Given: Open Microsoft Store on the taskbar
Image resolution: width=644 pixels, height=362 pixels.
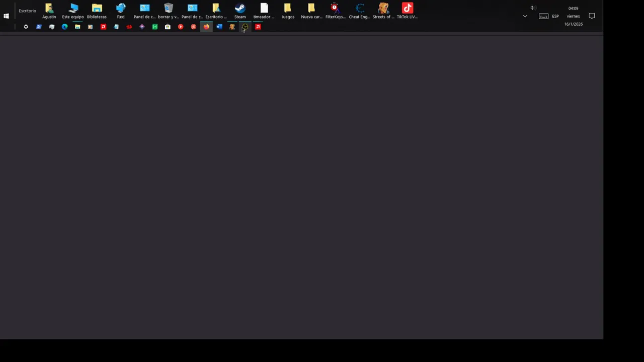Looking at the screenshot, I should (x=168, y=27).
